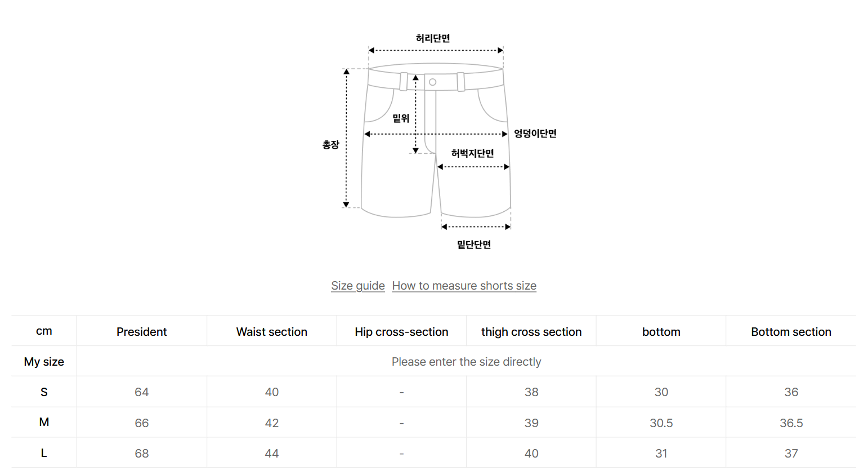868x475 pixels.
Task: Open the Size guide link
Action: click(x=358, y=286)
